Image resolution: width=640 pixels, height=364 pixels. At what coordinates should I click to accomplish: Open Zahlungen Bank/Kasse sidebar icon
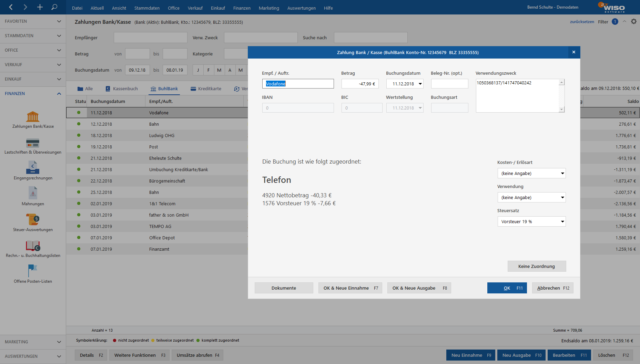[x=33, y=117]
